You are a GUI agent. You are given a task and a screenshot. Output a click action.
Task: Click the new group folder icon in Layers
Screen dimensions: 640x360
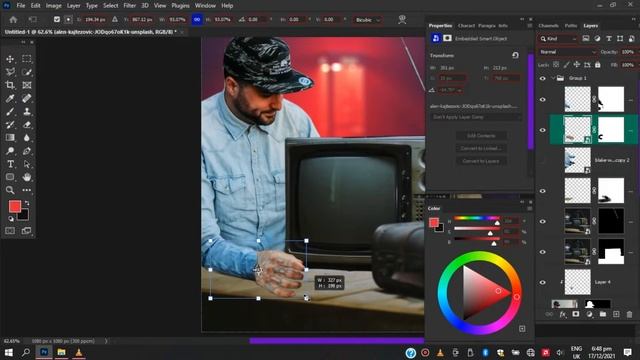click(602, 314)
